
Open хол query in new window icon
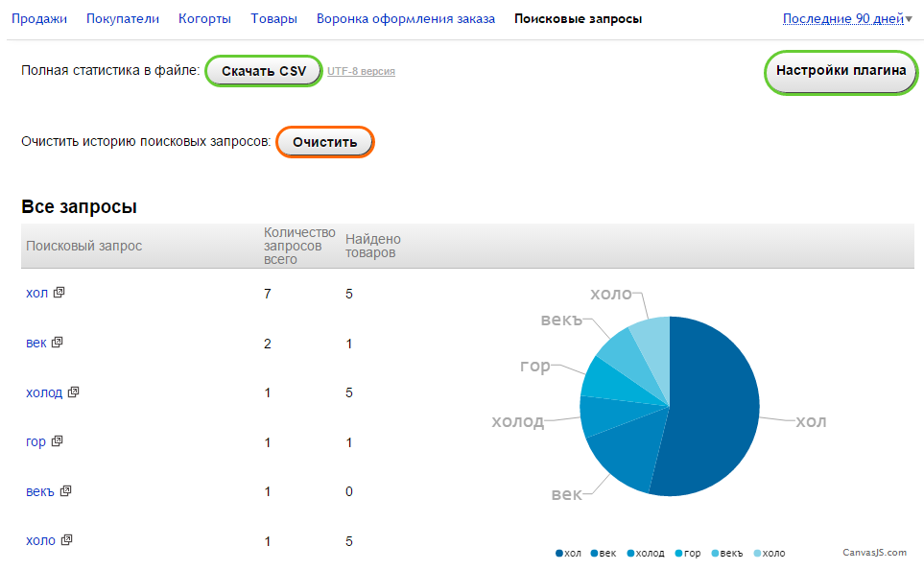(59, 293)
